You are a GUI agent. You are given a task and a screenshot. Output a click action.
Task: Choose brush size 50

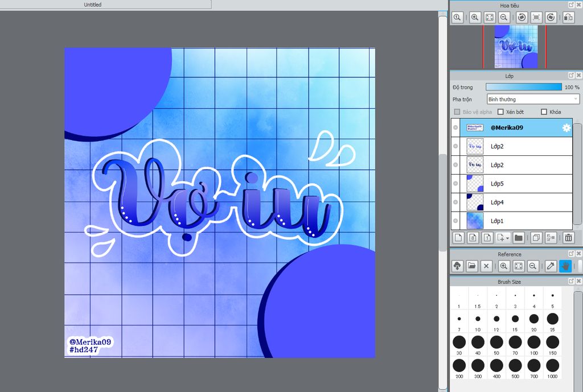point(496,345)
